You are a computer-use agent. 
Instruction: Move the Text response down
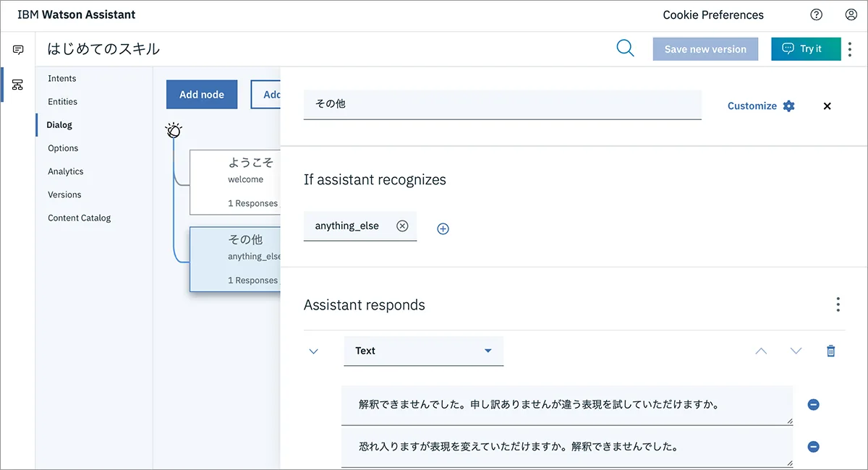click(x=796, y=351)
